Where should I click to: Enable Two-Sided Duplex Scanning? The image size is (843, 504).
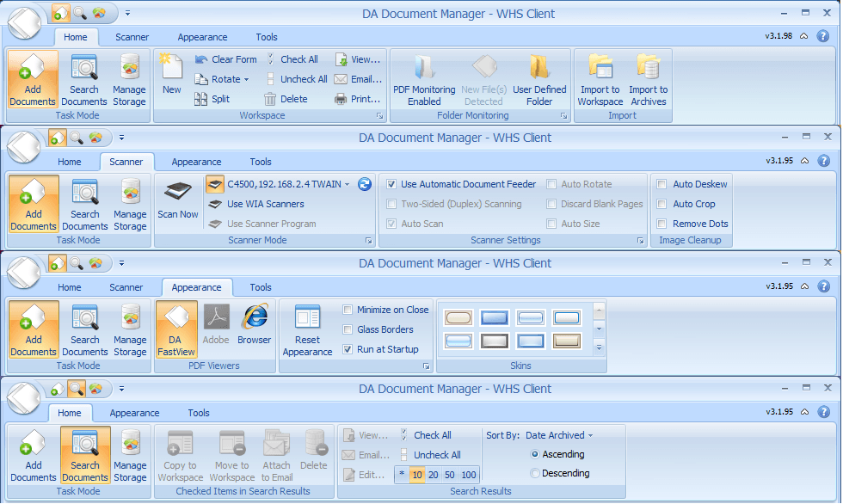391,204
